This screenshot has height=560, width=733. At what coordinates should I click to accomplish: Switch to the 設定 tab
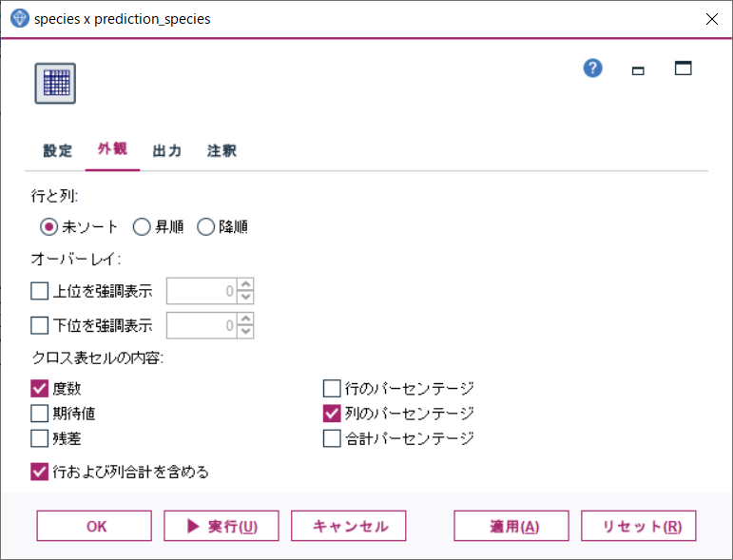click(x=57, y=150)
